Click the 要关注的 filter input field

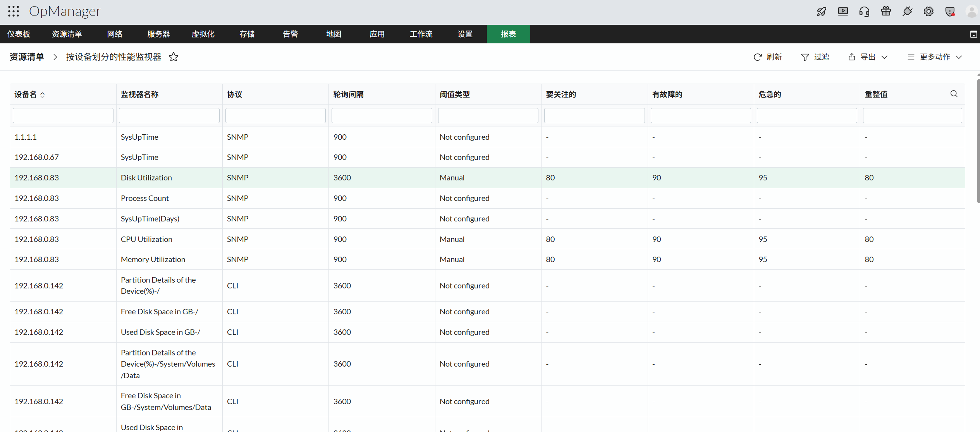(x=595, y=116)
